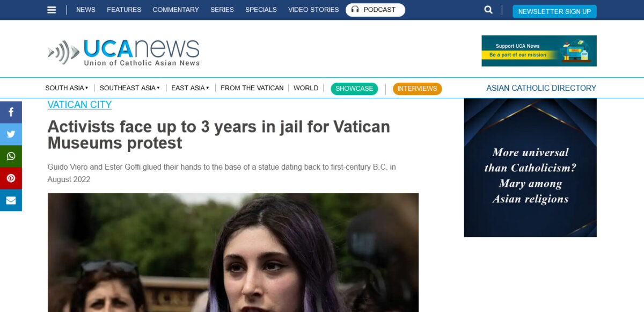The height and width of the screenshot is (312, 644).
Task: Share article via WhatsApp icon
Action: [x=11, y=156]
